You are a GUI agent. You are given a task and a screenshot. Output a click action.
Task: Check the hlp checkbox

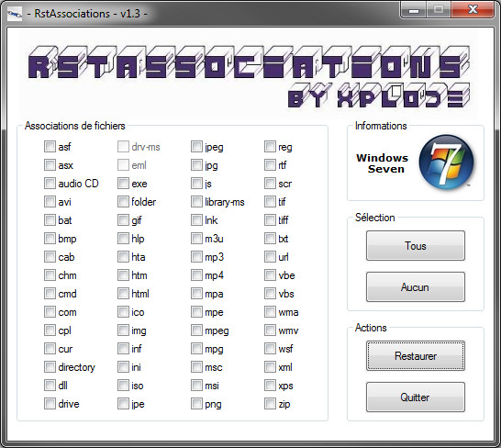pyautogui.click(x=123, y=239)
